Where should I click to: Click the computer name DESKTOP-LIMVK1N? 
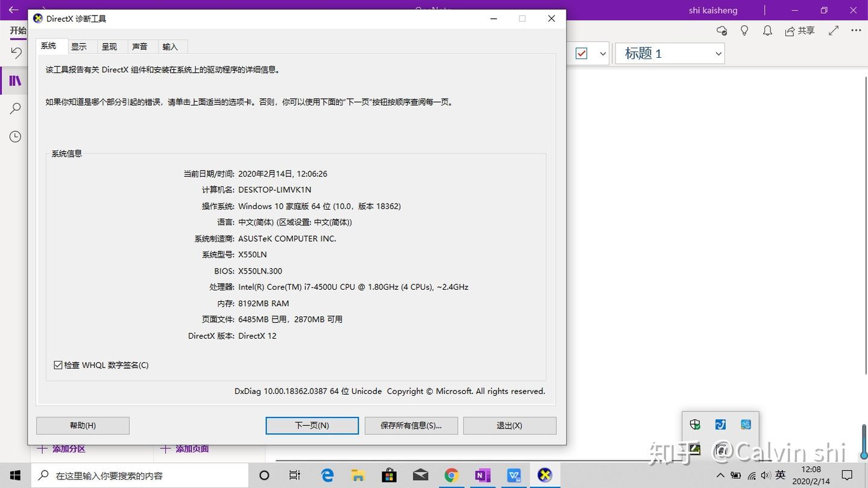coord(275,190)
